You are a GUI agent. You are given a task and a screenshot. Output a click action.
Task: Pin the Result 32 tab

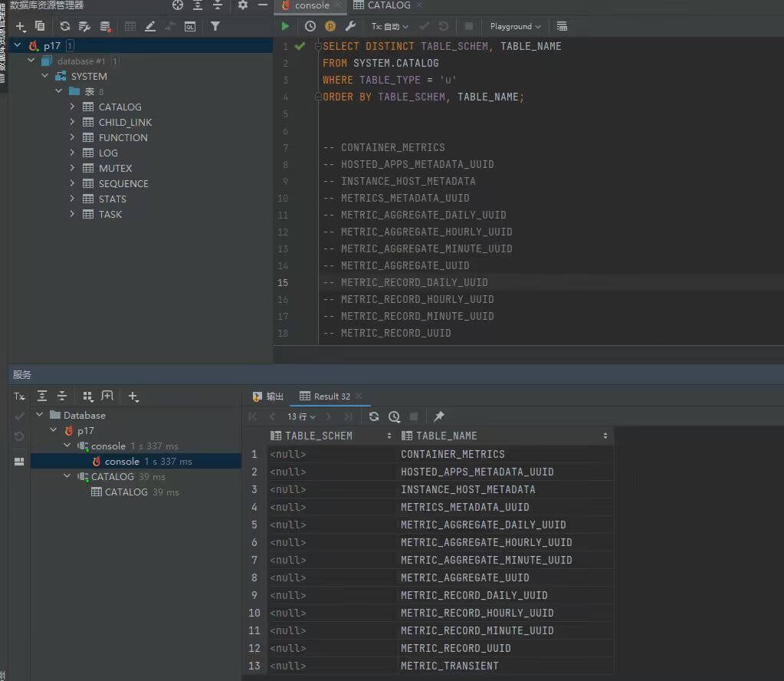(x=438, y=416)
